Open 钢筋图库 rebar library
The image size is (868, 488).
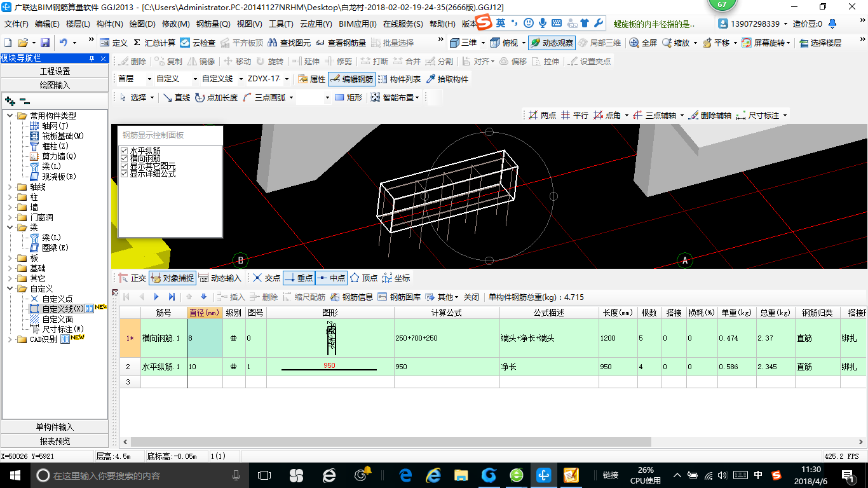point(399,297)
